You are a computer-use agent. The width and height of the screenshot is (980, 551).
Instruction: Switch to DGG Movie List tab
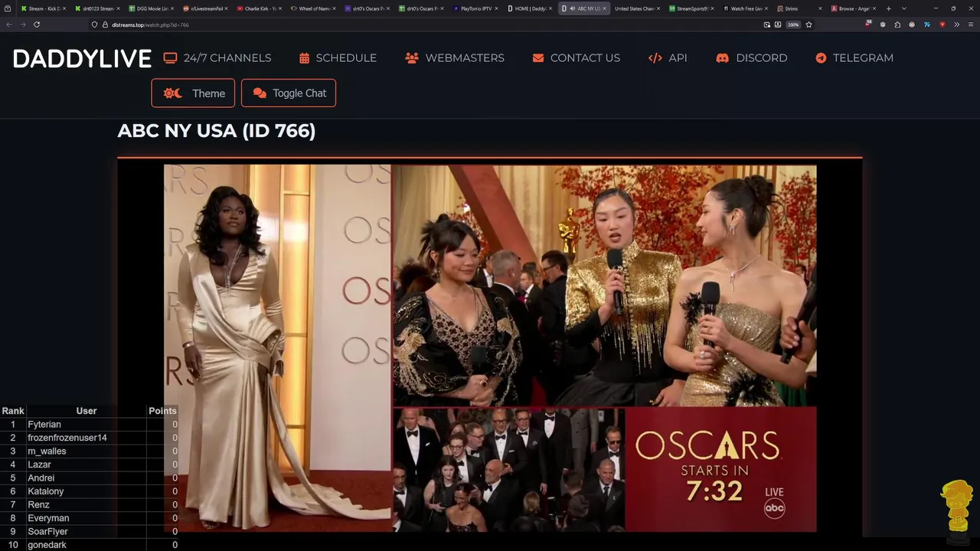tap(153, 8)
